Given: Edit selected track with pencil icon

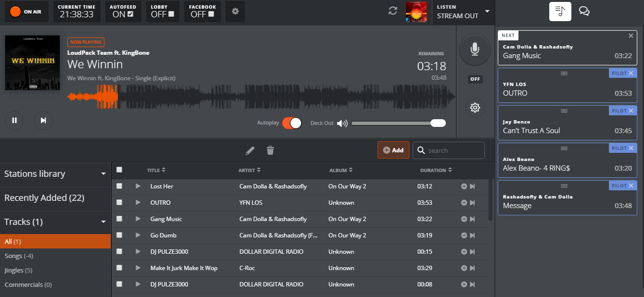Looking at the screenshot, I should [250, 151].
